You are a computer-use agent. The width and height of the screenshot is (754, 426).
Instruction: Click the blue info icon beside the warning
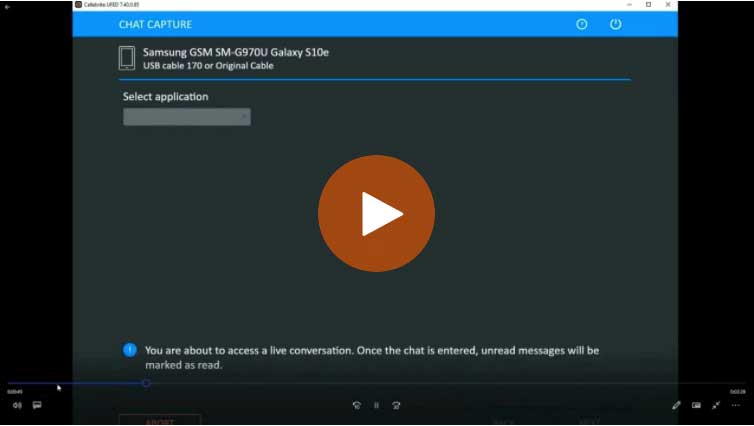click(x=130, y=350)
